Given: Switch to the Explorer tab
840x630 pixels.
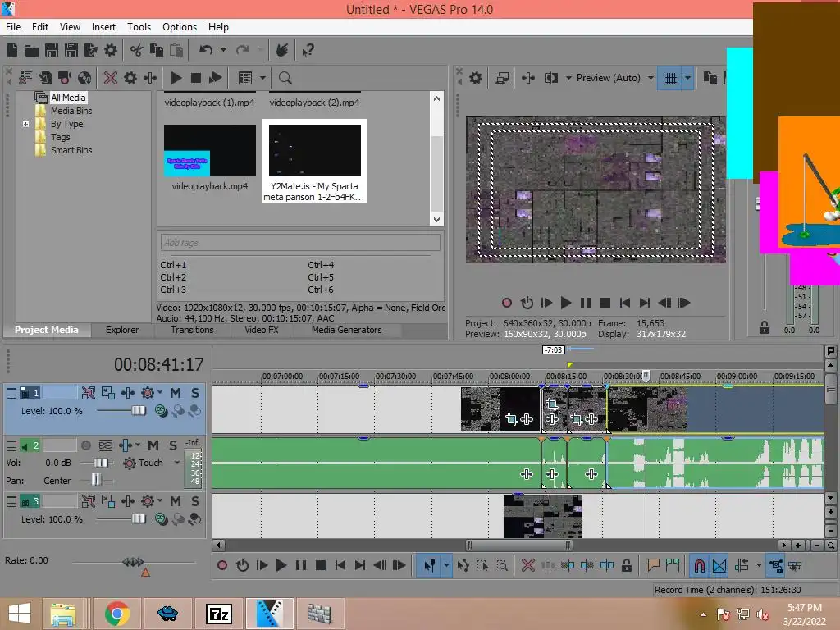Looking at the screenshot, I should (x=122, y=330).
